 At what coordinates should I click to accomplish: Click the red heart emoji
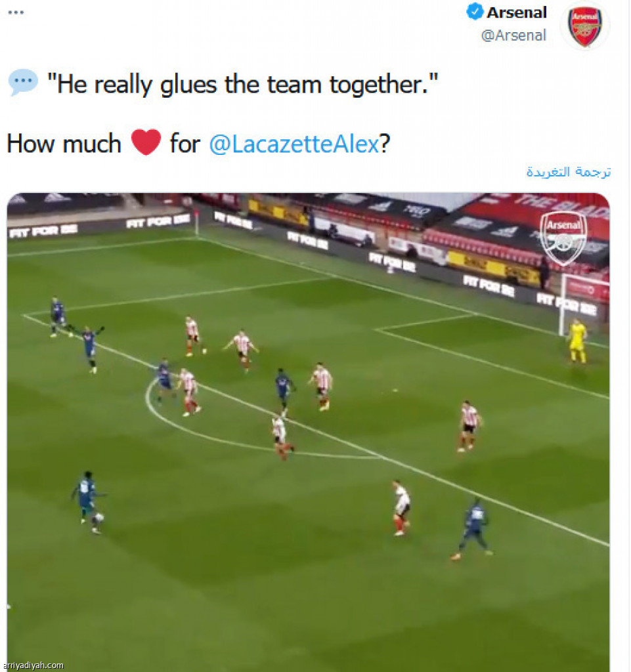pos(146,142)
